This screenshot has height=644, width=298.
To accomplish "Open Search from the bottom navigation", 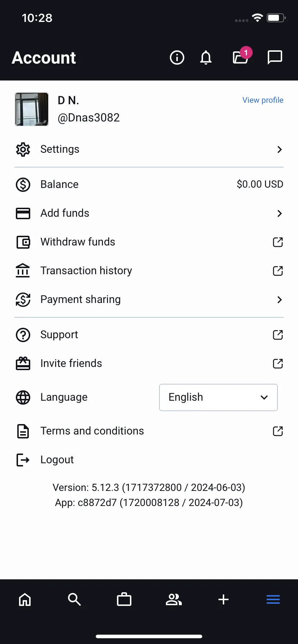I will 74,599.
